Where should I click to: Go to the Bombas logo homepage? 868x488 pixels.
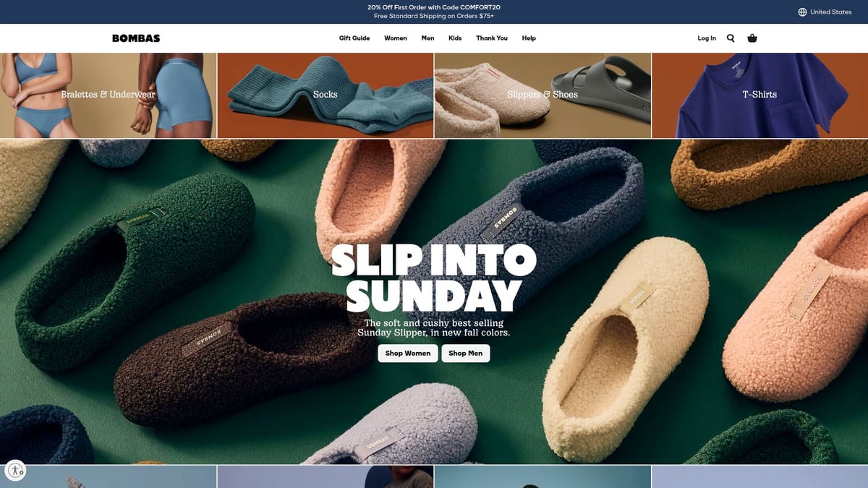(136, 38)
